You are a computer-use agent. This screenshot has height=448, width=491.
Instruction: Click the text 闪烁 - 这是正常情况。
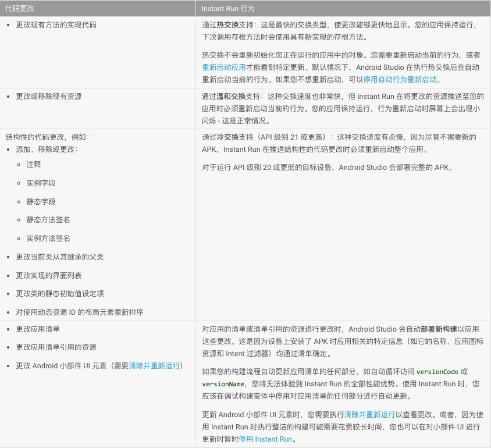(236, 121)
